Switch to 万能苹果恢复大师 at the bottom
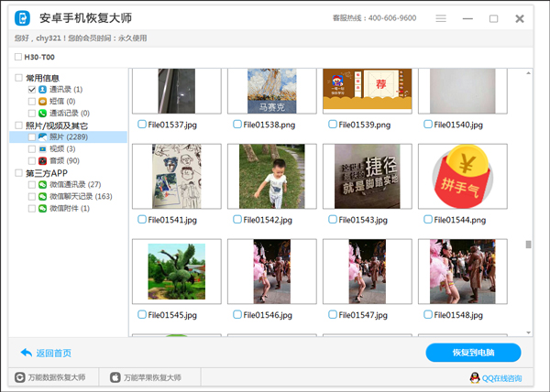This screenshot has height=392, width=550. point(147,378)
